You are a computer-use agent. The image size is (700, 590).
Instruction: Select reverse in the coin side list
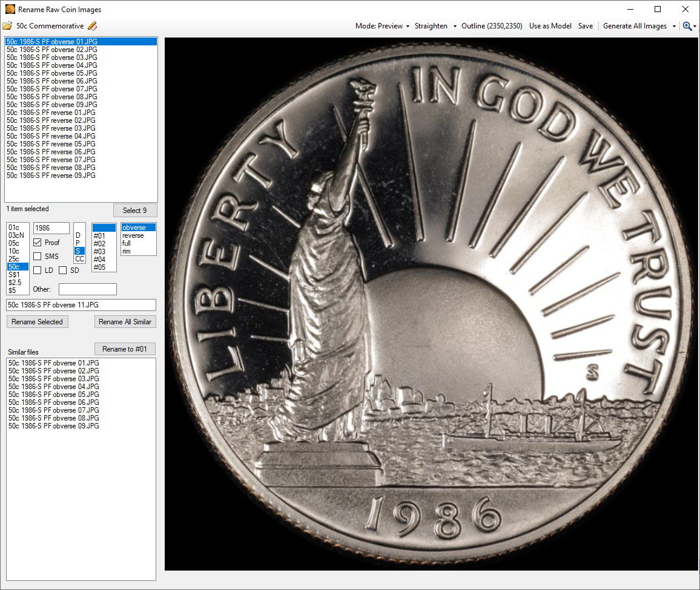point(133,235)
